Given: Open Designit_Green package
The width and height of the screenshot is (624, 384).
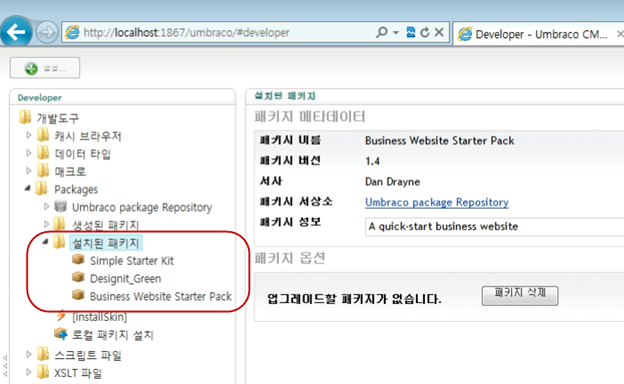Looking at the screenshot, I should [x=125, y=279].
